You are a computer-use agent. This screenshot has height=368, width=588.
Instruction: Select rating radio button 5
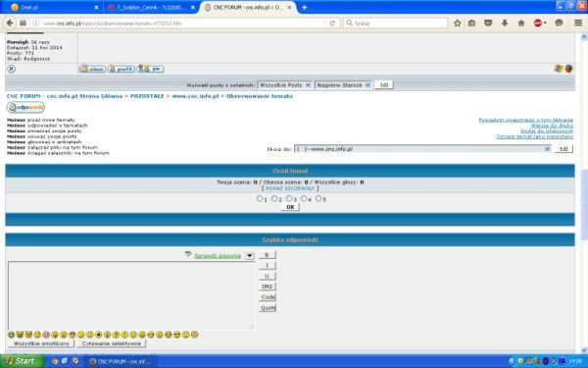pyautogui.click(x=318, y=198)
